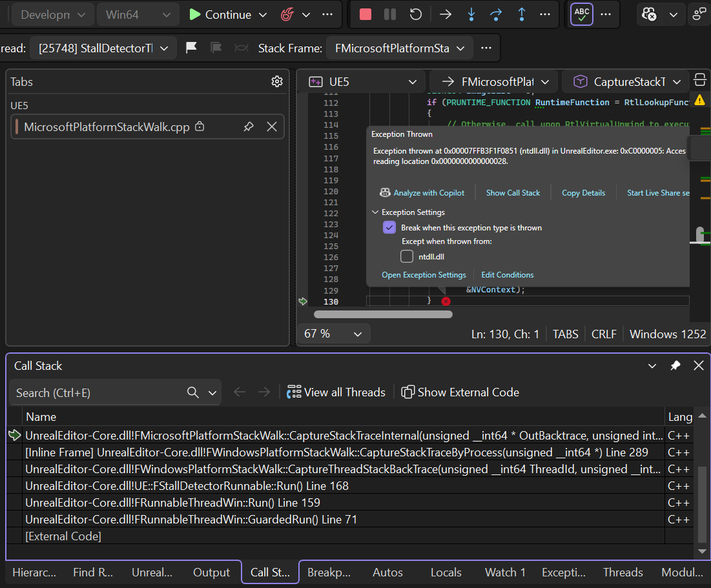Click the Step Over curved arrow icon
The height and width of the screenshot is (588, 711).
(496, 14)
